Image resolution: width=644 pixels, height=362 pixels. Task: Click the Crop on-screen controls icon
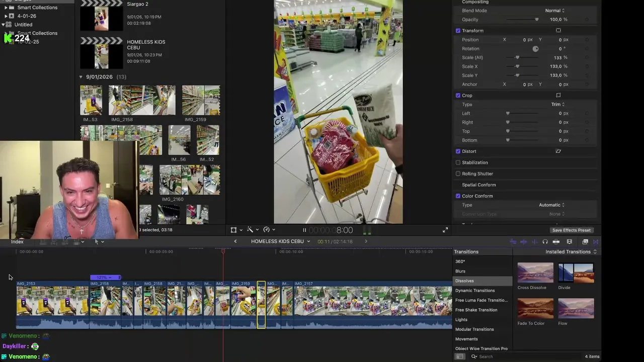coord(558,96)
